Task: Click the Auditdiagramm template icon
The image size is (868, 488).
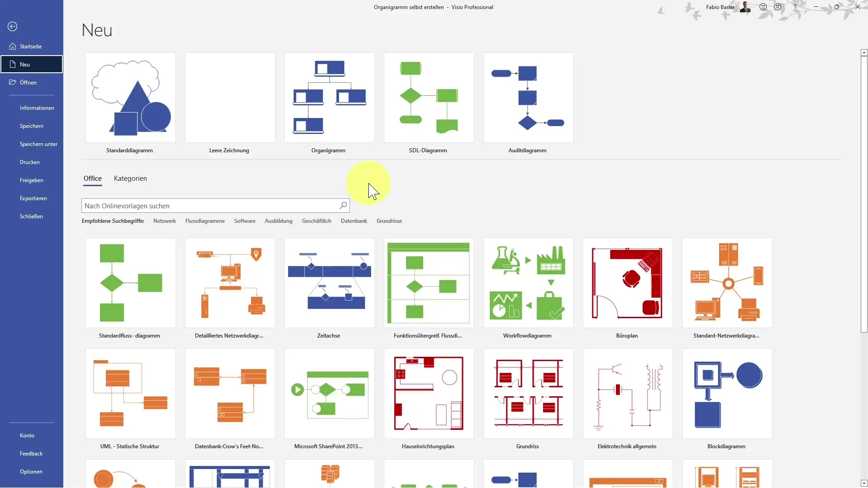Action: 528,97
